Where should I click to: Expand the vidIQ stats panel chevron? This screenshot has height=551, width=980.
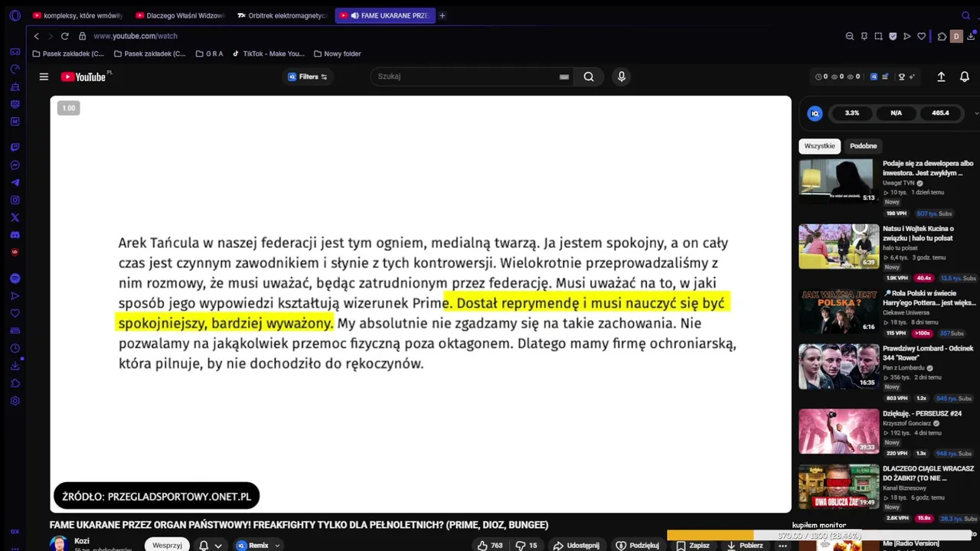(976, 113)
